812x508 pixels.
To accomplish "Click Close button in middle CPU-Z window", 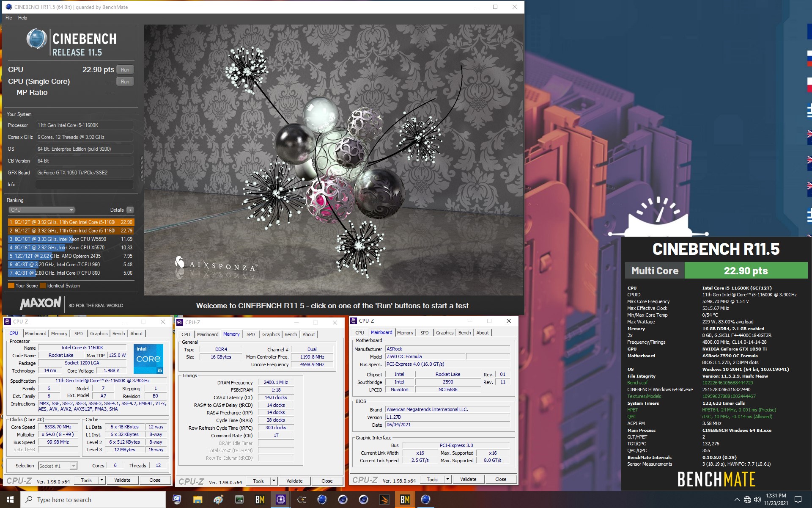I will (x=327, y=481).
